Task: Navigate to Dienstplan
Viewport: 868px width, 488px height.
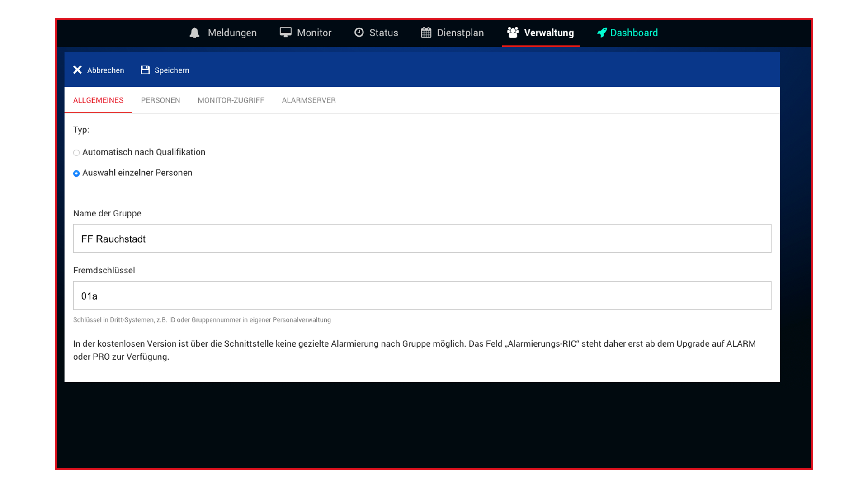Action: tap(453, 33)
